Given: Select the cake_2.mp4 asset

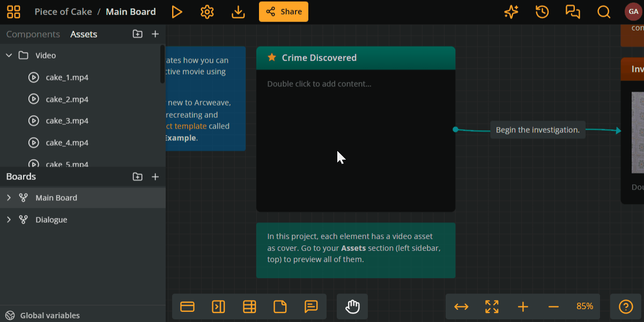Looking at the screenshot, I should pos(66,99).
